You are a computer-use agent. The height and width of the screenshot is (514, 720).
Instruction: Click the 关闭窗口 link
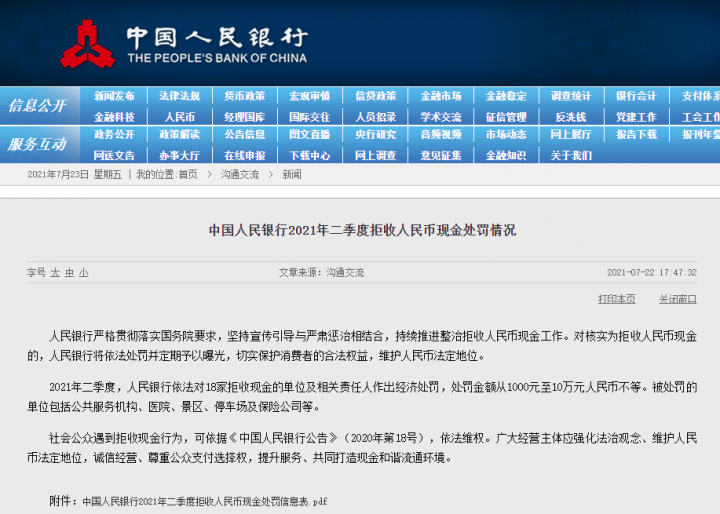[678, 299]
